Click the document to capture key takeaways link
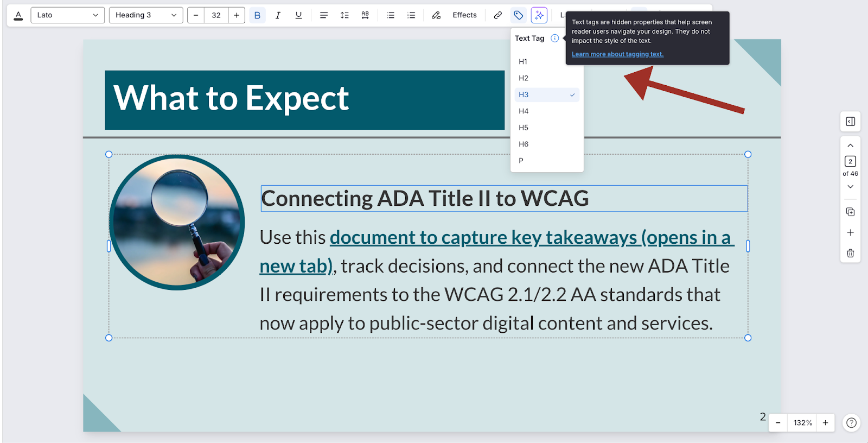868x443 pixels. tap(496, 251)
